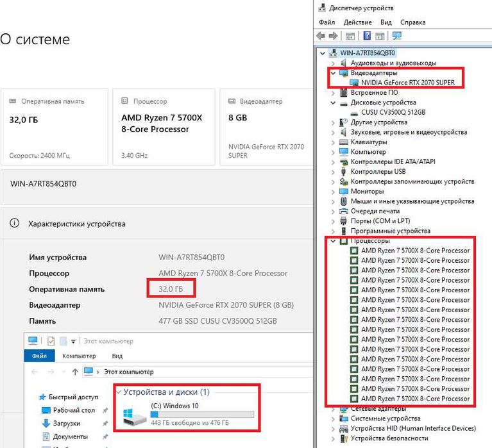Collapse the Видеоадаптеры category
This screenshot has width=492, height=448.
point(333,73)
